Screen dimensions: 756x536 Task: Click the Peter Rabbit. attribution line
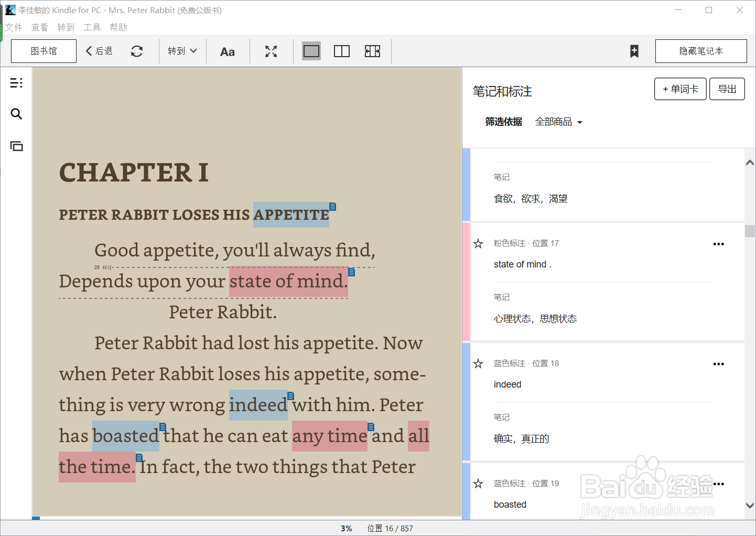(223, 313)
